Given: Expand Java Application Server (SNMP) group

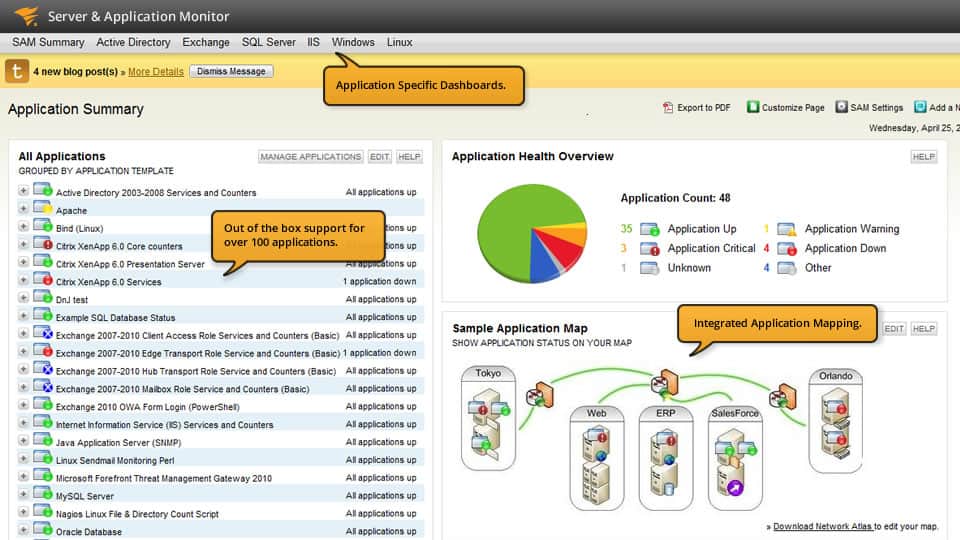Looking at the screenshot, I should [x=23, y=441].
